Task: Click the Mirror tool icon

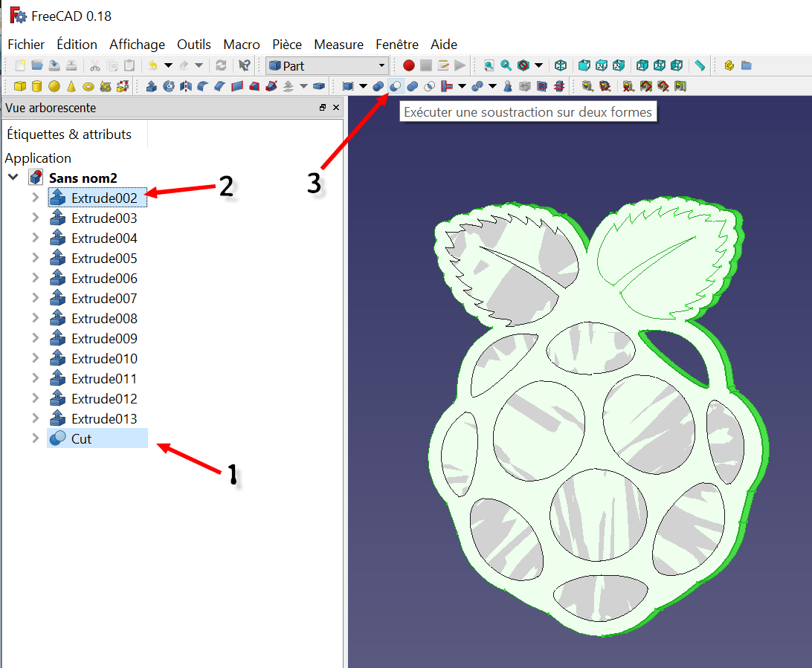Action: 185,86
